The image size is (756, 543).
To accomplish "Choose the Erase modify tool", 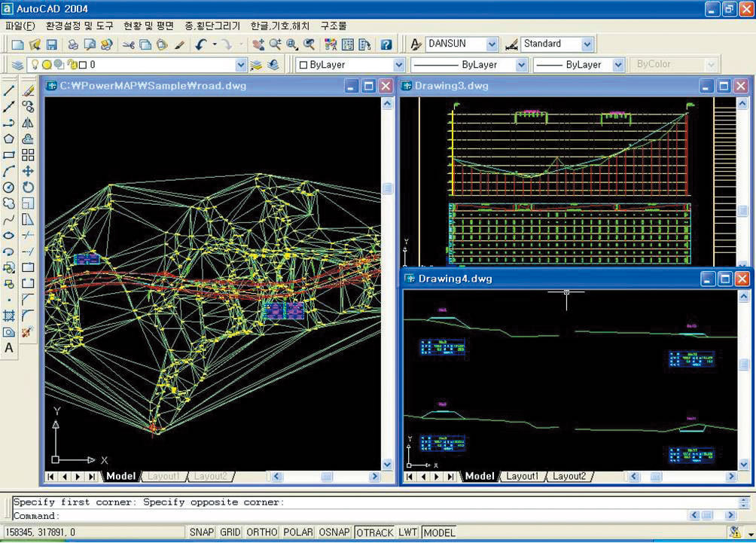I will click(28, 90).
